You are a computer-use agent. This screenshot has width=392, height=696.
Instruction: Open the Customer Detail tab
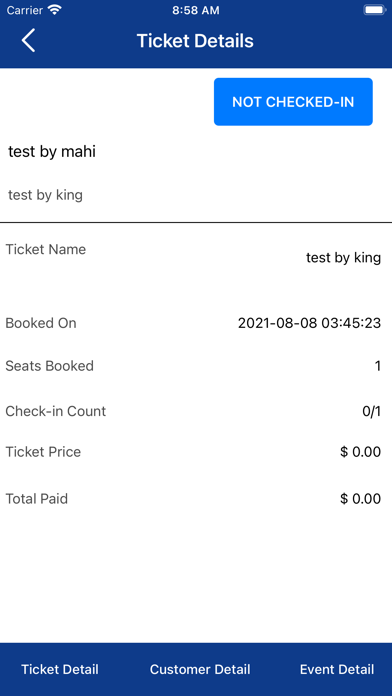[x=200, y=669]
